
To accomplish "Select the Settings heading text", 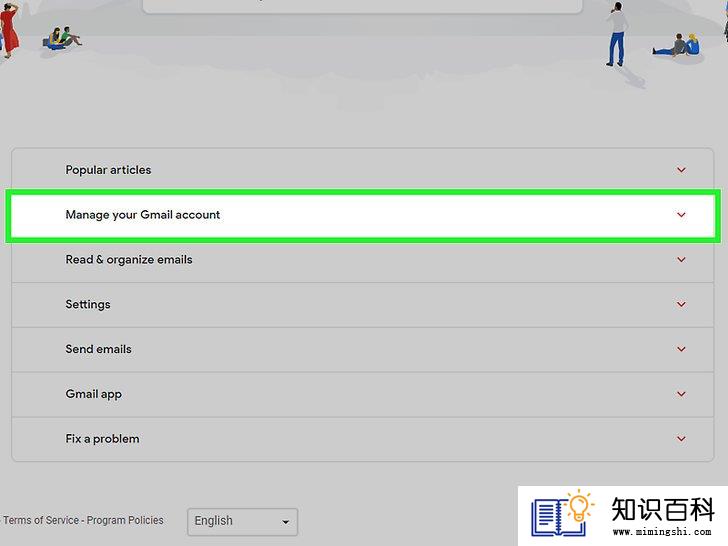I will click(88, 305).
